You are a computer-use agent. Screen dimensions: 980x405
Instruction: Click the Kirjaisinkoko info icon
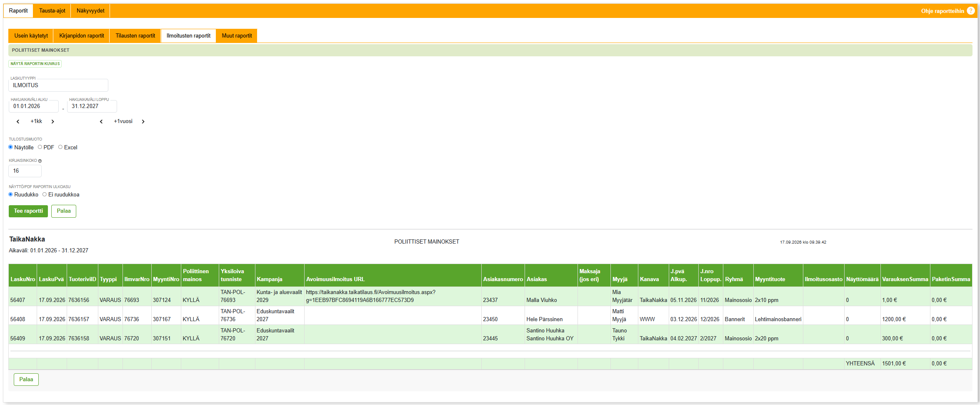(x=40, y=161)
